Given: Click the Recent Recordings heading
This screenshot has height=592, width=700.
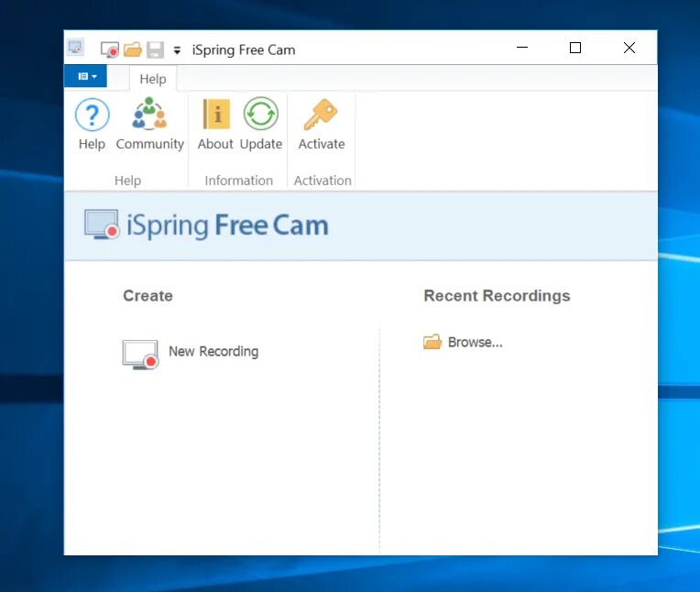Looking at the screenshot, I should tap(497, 296).
